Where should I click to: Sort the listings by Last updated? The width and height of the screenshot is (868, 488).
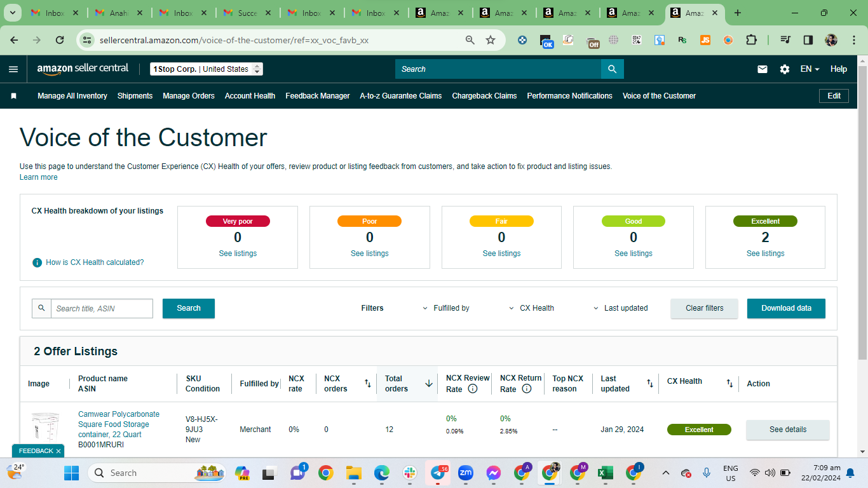pos(649,384)
